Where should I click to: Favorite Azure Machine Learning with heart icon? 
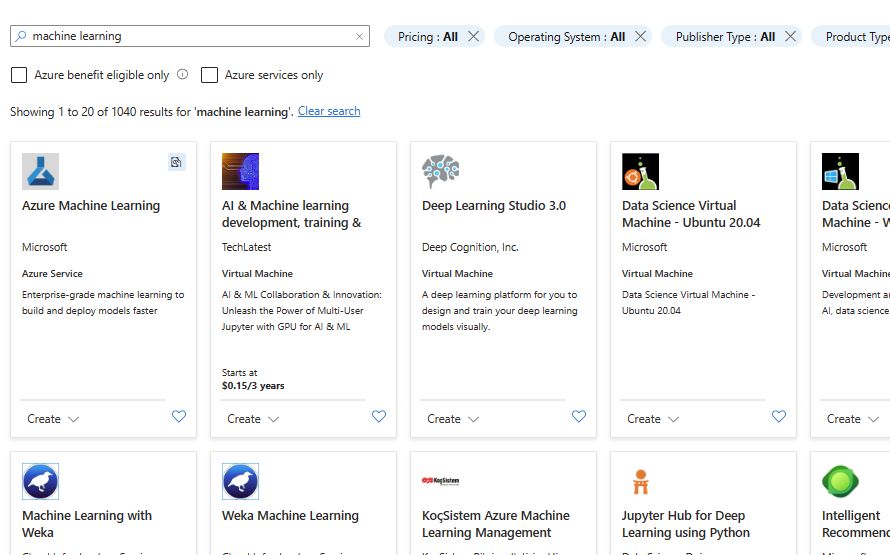coord(179,417)
